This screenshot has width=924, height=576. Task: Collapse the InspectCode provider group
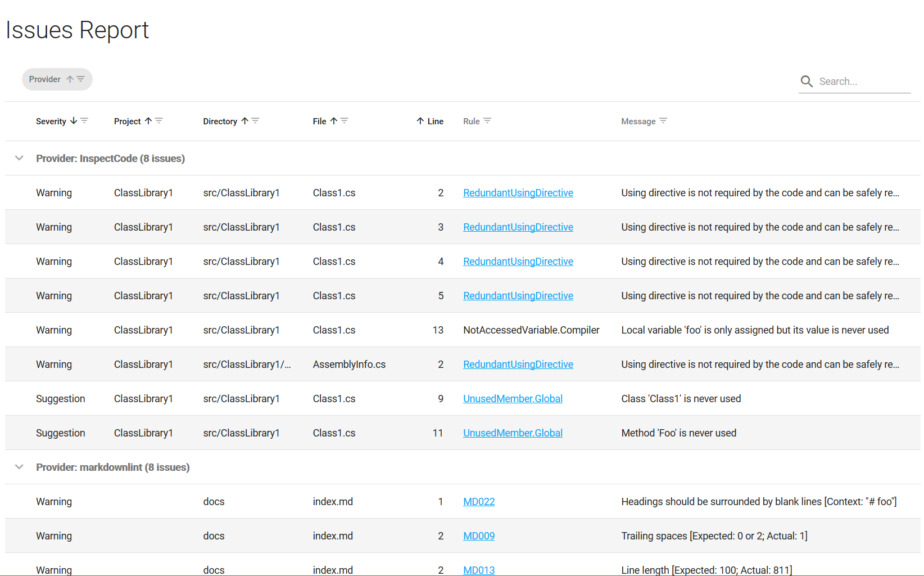pos(19,158)
